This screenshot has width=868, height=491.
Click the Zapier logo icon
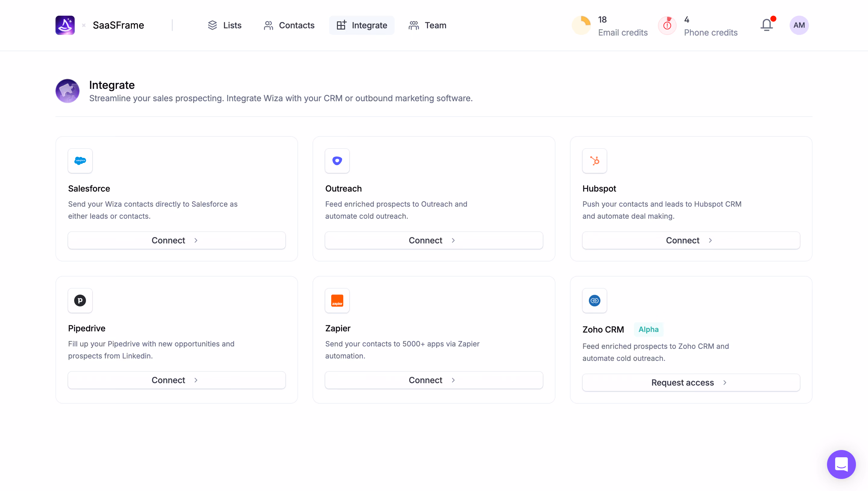[x=337, y=300]
